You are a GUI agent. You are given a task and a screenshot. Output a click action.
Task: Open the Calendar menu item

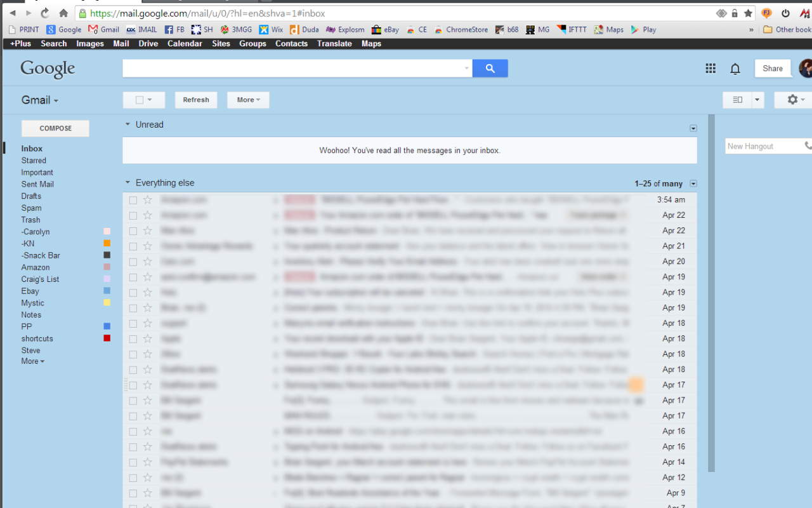(x=185, y=43)
